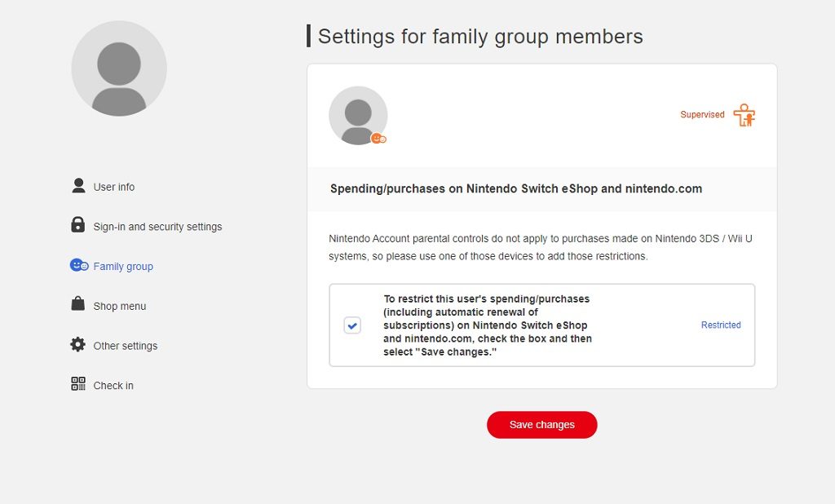
Task: Click the QR code Check in icon
Action: pos(78,383)
